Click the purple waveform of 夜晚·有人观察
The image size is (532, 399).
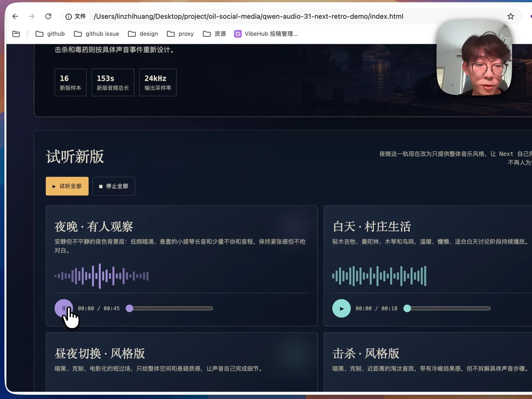click(x=101, y=276)
